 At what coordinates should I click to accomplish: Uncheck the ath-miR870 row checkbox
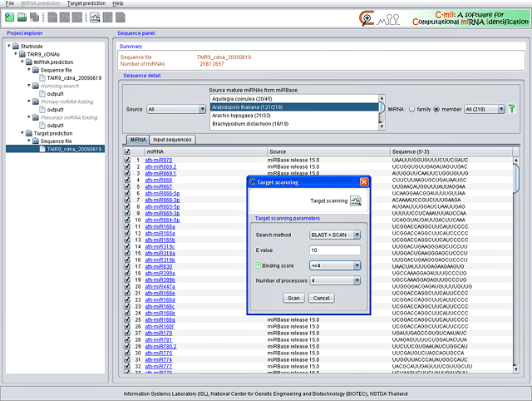(x=127, y=160)
